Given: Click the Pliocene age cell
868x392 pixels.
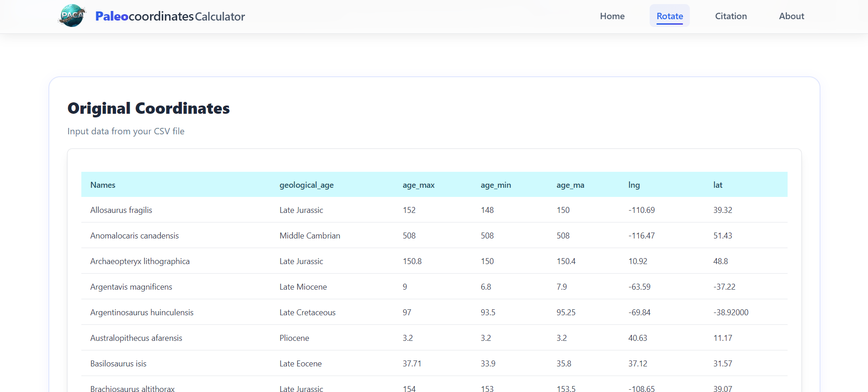Looking at the screenshot, I should point(294,338).
